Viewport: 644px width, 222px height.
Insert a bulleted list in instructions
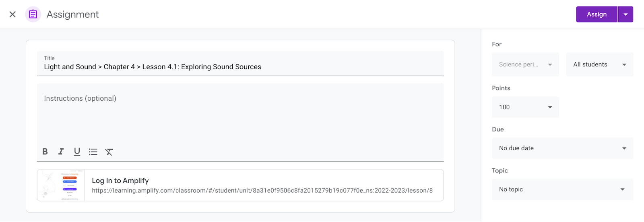[93, 151]
